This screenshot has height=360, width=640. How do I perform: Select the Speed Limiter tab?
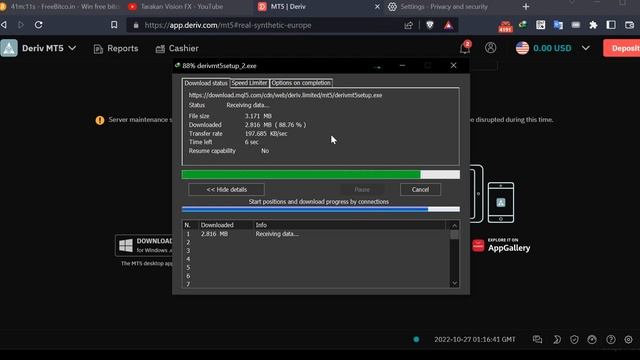(x=249, y=83)
